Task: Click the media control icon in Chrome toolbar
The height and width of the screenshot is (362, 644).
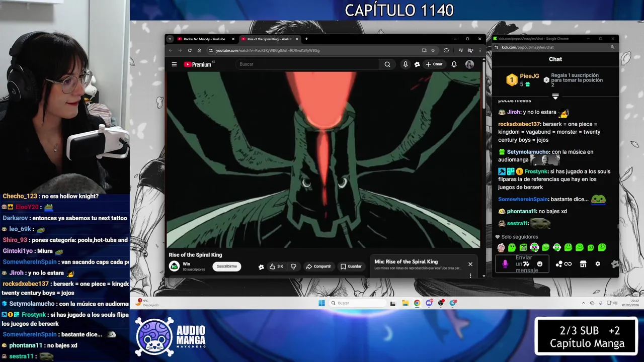Action: tap(461, 50)
